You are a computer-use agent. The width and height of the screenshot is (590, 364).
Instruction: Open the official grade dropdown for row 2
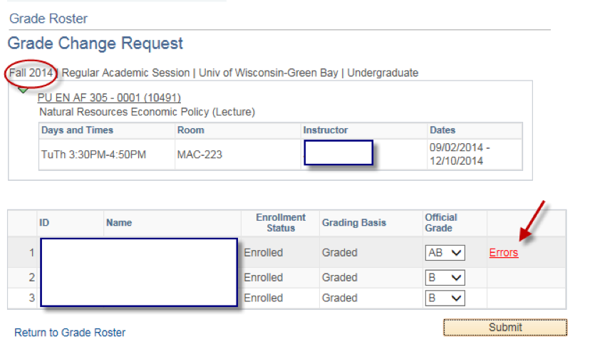(x=445, y=278)
